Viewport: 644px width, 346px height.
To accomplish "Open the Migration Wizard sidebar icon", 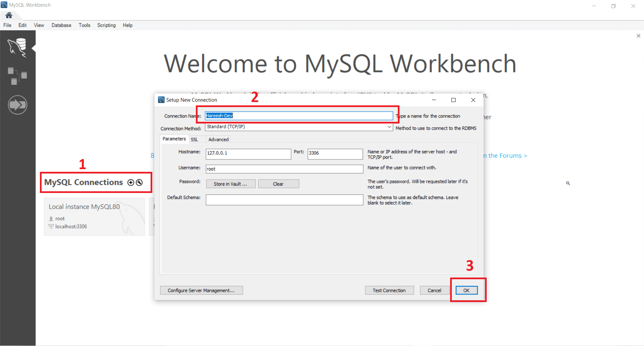I will point(18,105).
